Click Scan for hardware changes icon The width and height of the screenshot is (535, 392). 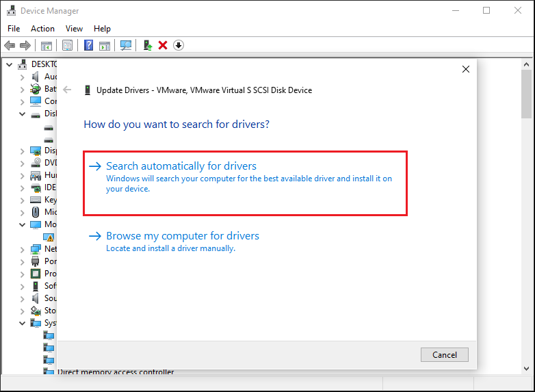pyautogui.click(x=126, y=45)
